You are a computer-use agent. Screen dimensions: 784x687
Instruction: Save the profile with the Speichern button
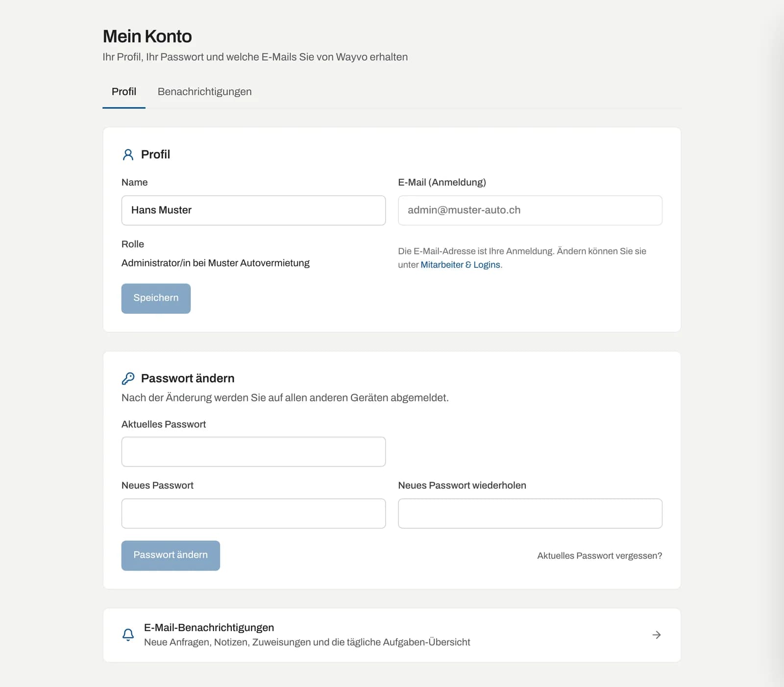156,298
